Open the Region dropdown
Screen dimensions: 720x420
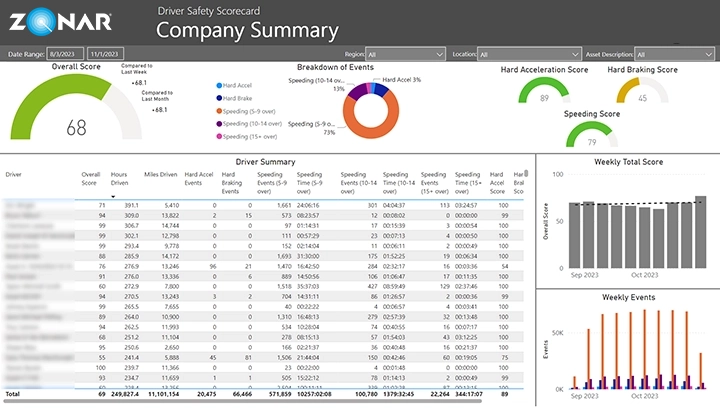tap(405, 54)
